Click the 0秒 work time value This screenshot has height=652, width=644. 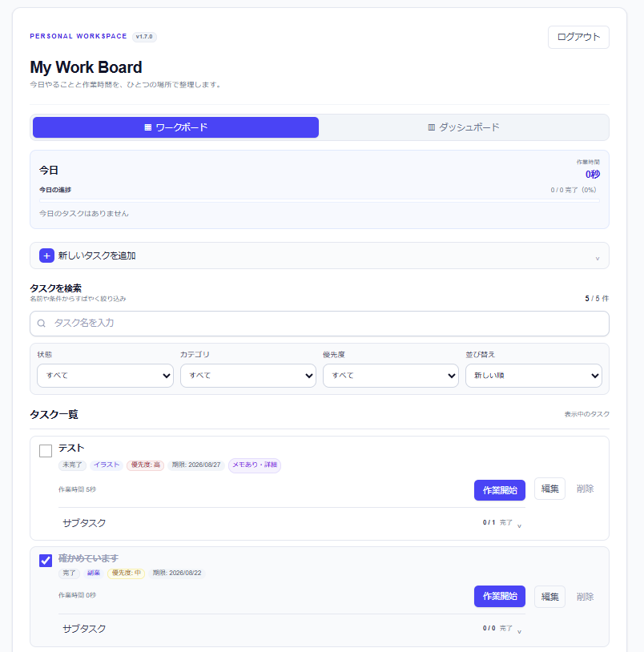click(593, 175)
